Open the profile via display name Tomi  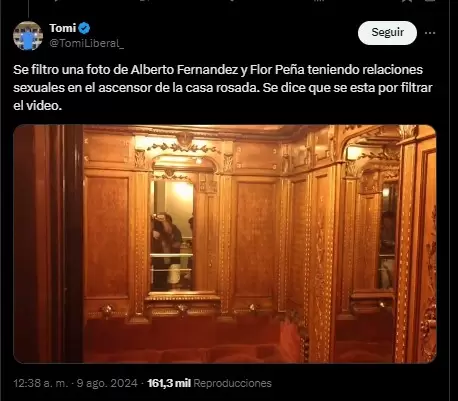point(63,28)
